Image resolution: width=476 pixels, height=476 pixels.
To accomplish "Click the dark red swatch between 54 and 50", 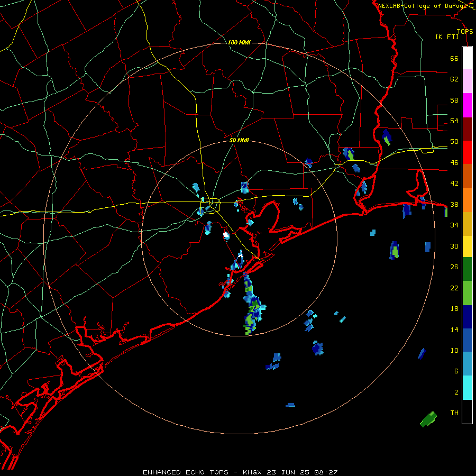I will click(467, 129).
